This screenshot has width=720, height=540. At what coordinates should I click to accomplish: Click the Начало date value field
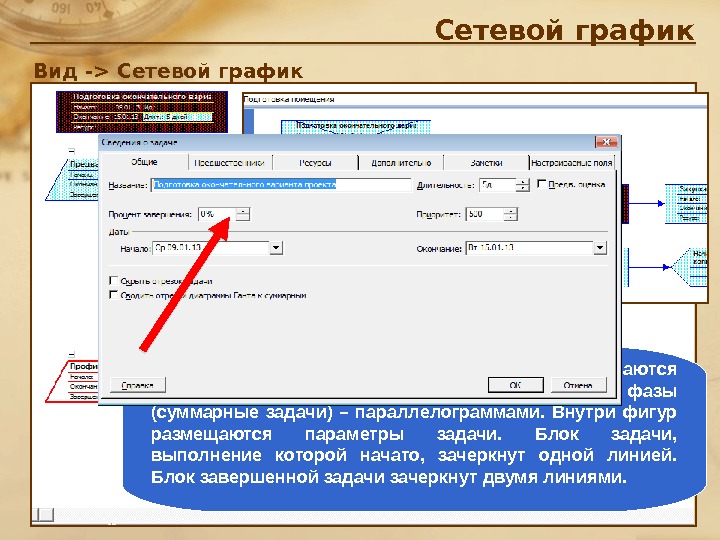[x=211, y=248]
